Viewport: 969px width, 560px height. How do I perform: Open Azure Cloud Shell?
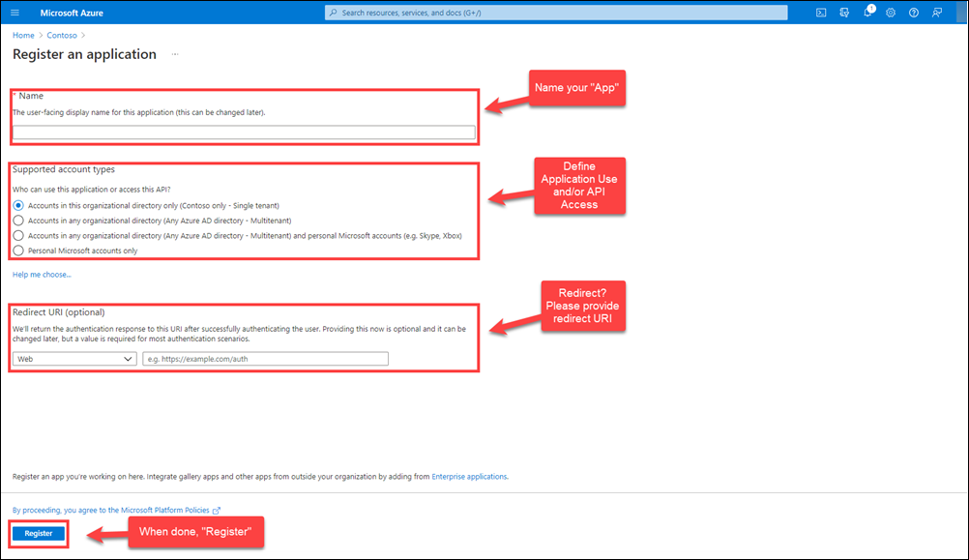(821, 12)
